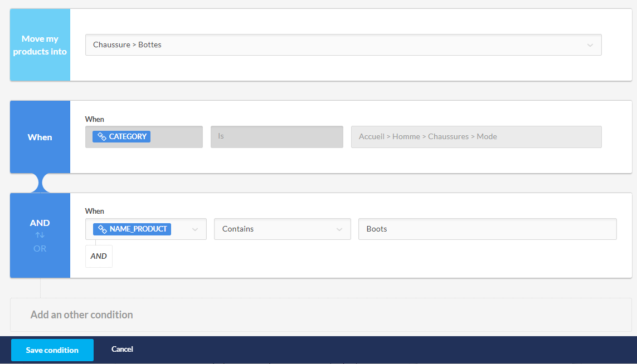
Task: Open the Chaussure > Bottes category dropdown
Action: pyautogui.click(x=334, y=45)
